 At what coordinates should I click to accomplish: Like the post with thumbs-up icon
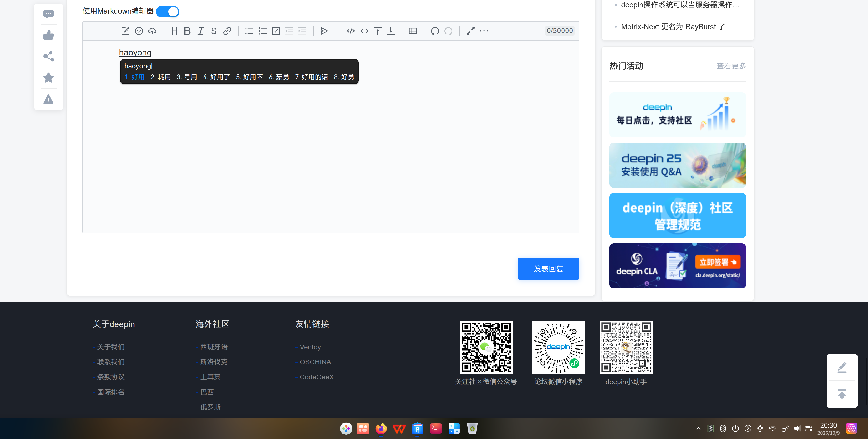[49, 35]
